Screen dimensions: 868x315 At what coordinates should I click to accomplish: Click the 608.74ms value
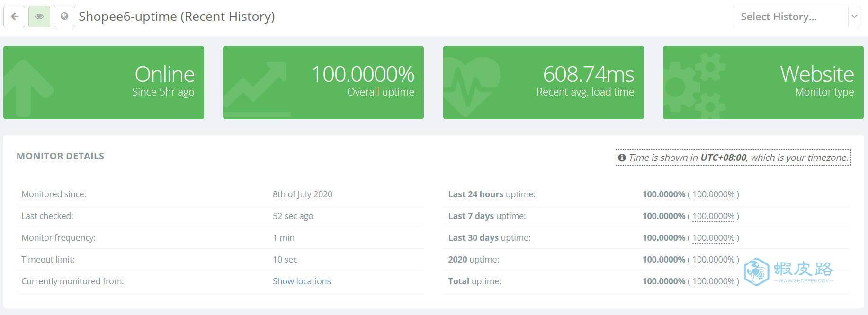point(589,74)
